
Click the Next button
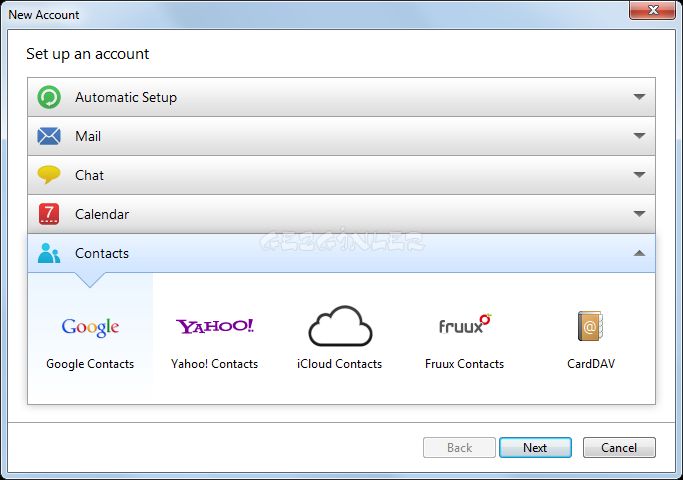click(535, 447)
